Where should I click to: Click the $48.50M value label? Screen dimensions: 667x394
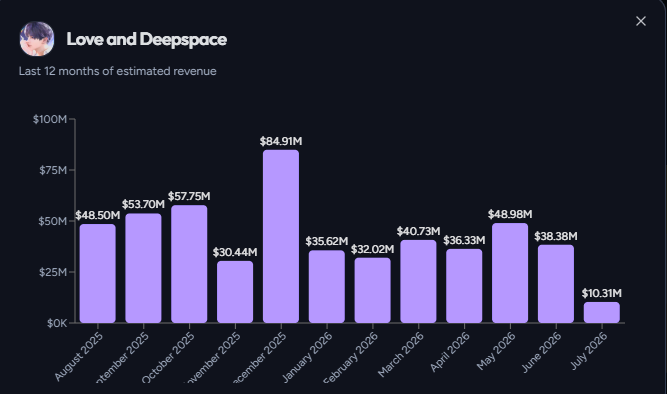pyautogui.click(x=97, y=215)
